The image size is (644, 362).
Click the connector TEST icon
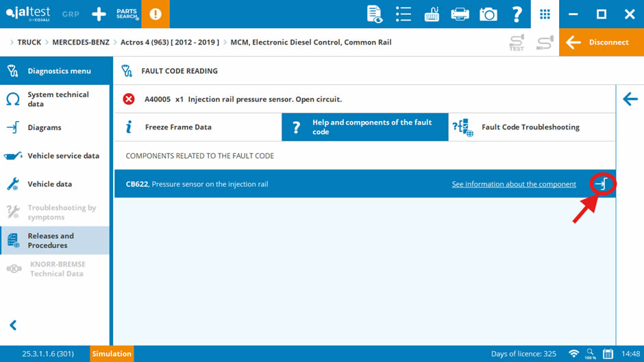coord(517,42)
